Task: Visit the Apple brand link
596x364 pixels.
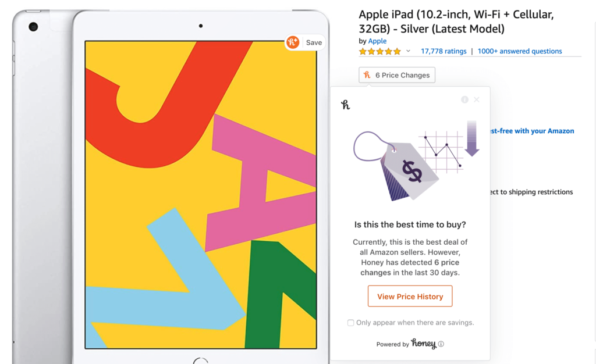Action: (377, 41)
